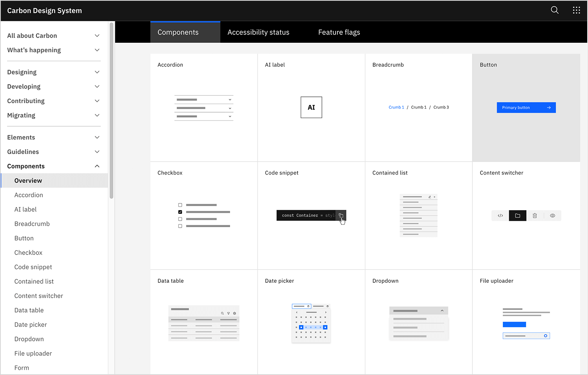This screenshot has height=375, width=588.
Task: Open the search icon in the header
Action: point(554,10)
